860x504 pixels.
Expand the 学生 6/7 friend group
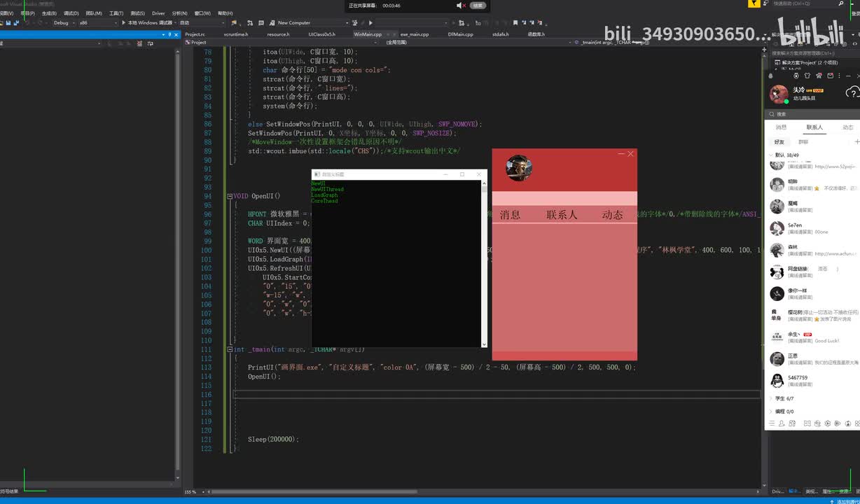coord(782,398)
